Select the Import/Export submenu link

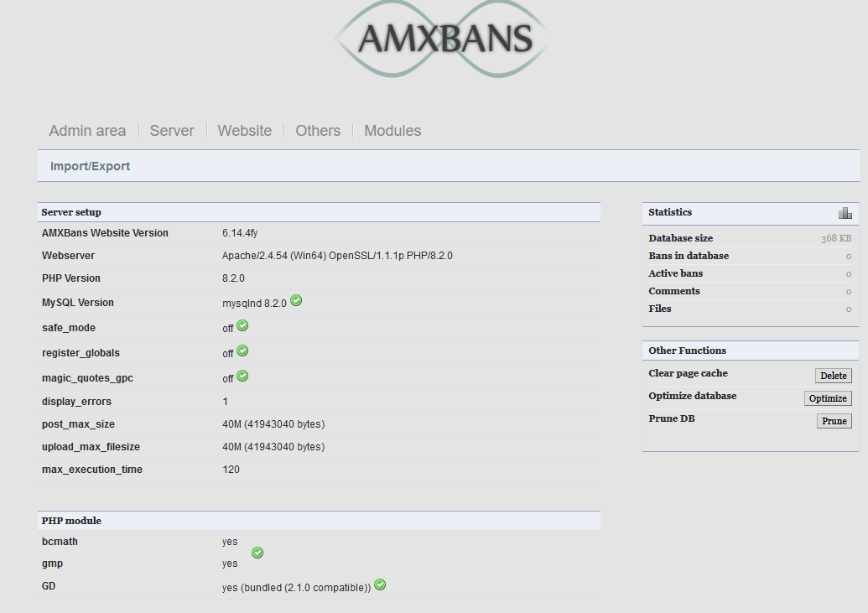click(x=90, y=166)
